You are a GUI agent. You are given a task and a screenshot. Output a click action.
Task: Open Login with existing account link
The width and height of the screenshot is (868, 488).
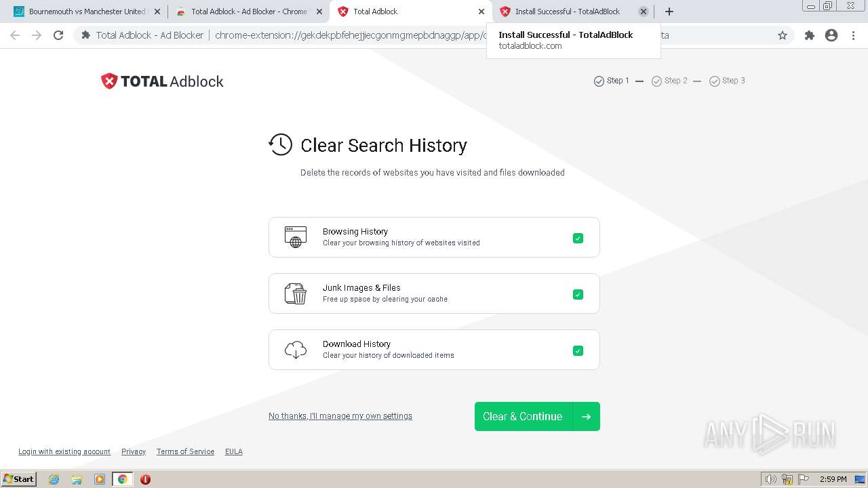click(x=64, y=451)
